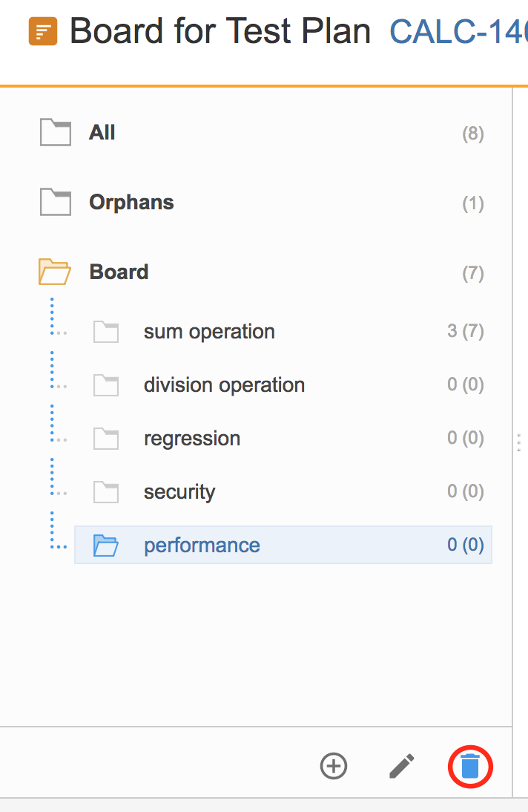
Task: Click the panel resize handle dots
Action: tap(518, 443)
